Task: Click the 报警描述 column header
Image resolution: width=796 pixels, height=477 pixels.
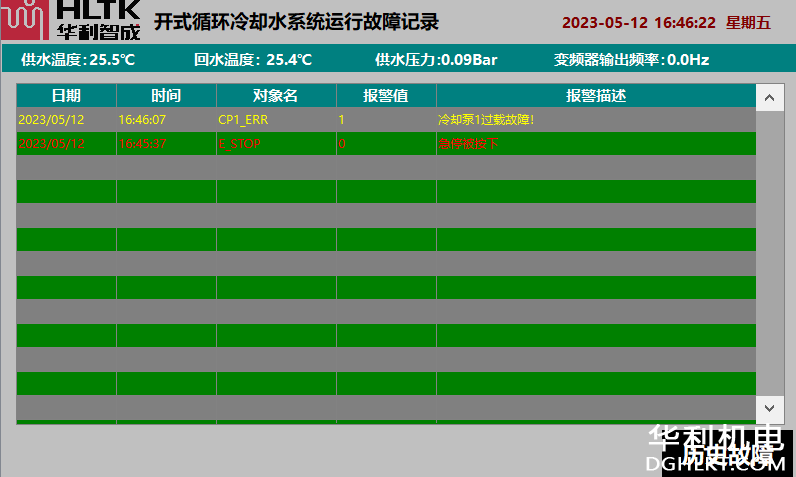Action: click(595, 96)
